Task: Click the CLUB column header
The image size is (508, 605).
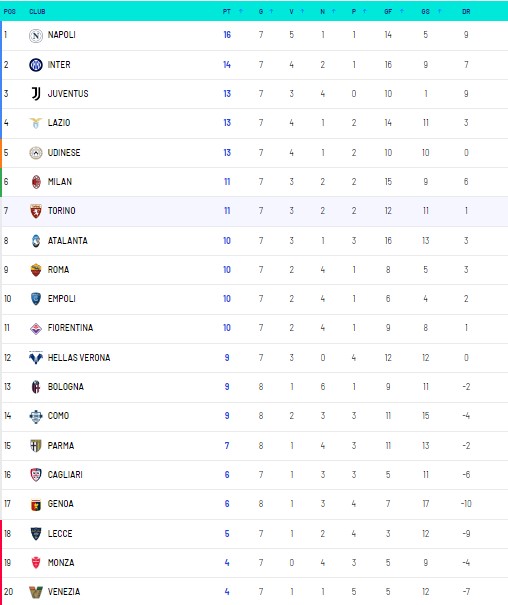Action: click(x=37, y=12)
